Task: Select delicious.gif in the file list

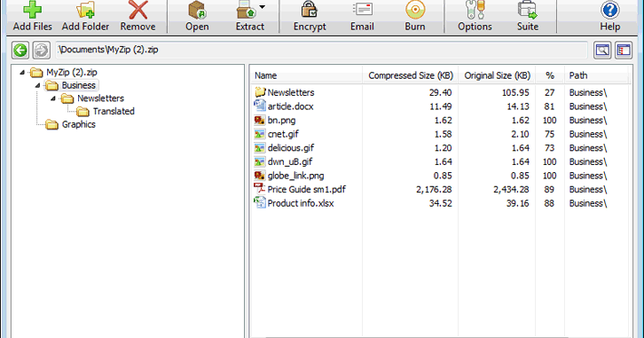Action: coord(439,148)
